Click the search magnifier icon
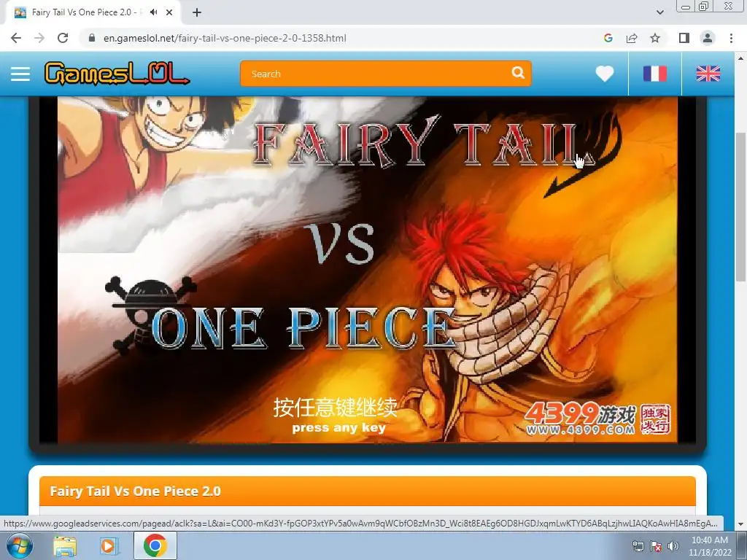 pyautogui.click(x=518, y=73)
